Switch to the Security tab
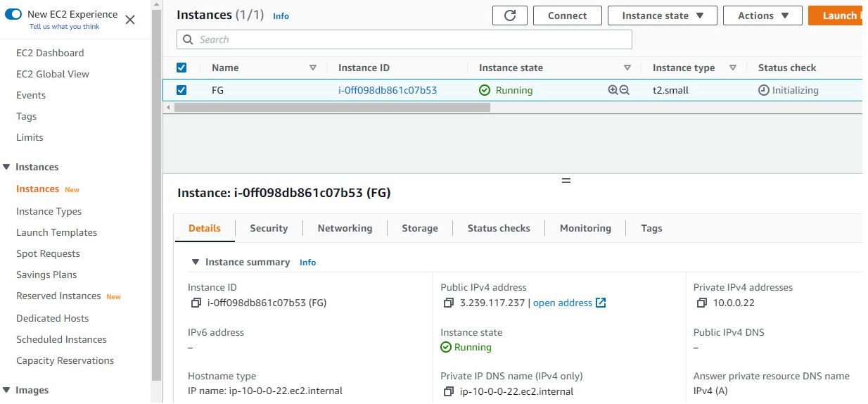The height and width of the screenshot is (404, 868). pos(269,228)
